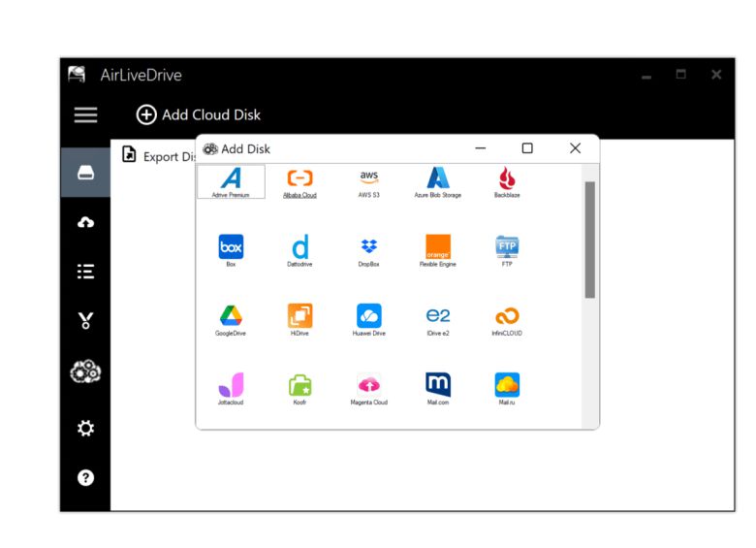Open the cloud upload sidebar tab
The image size is (756, 548).
point(85,222)
